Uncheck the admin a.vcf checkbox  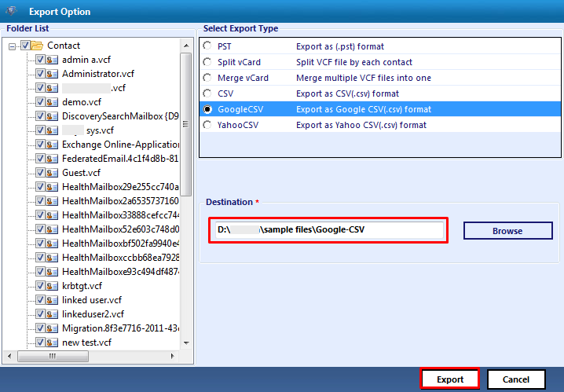(x=40, y=60)
